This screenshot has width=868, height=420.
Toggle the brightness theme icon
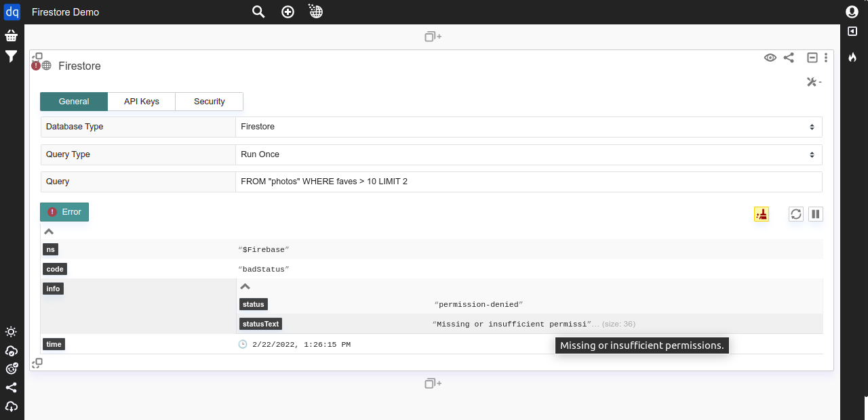[x=11, y=332]
